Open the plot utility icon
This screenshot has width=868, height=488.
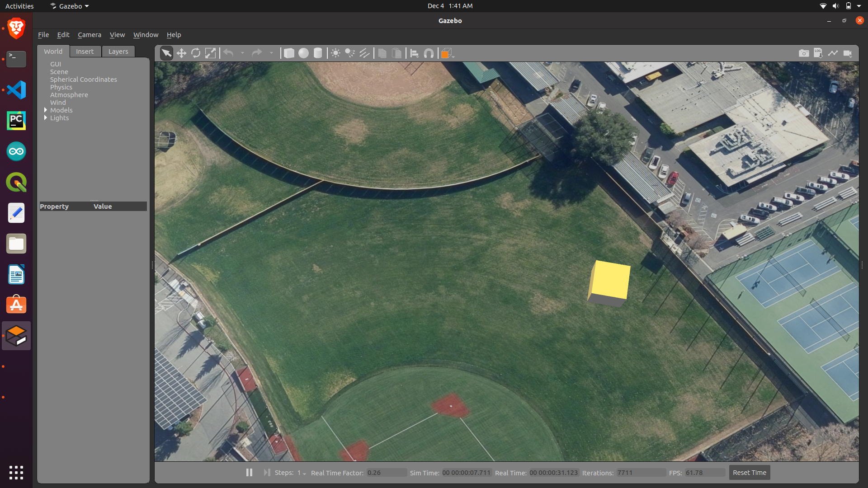pos(833,53)
